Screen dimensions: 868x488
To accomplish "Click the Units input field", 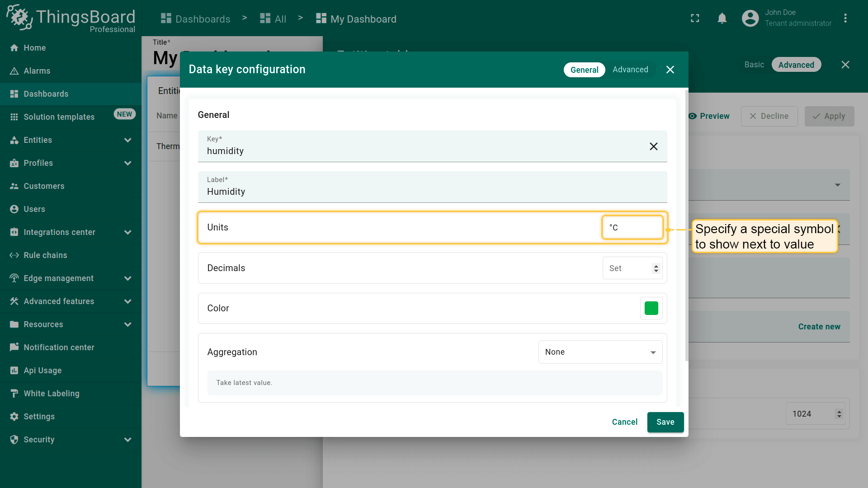I will 632,227.
